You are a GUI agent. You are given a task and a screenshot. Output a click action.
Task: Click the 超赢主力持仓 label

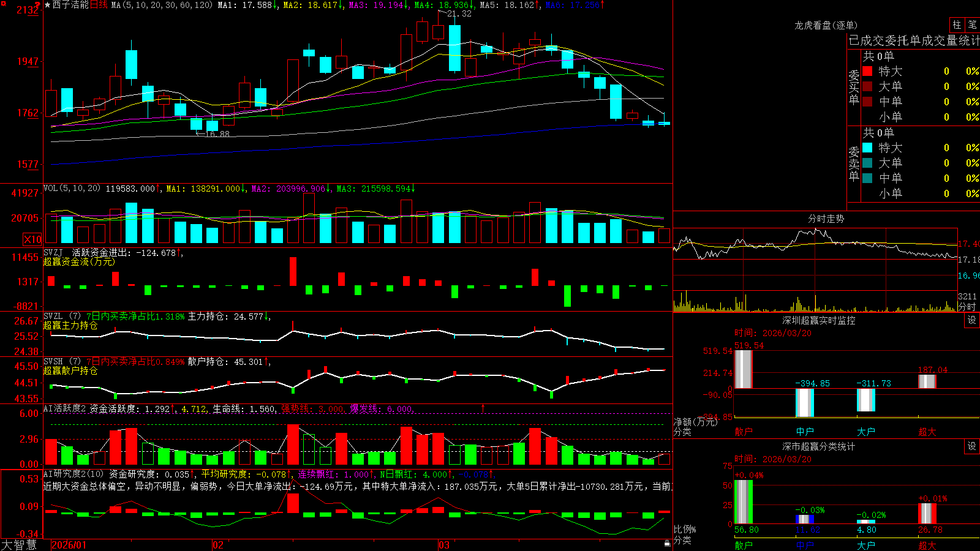click(70, 326)
